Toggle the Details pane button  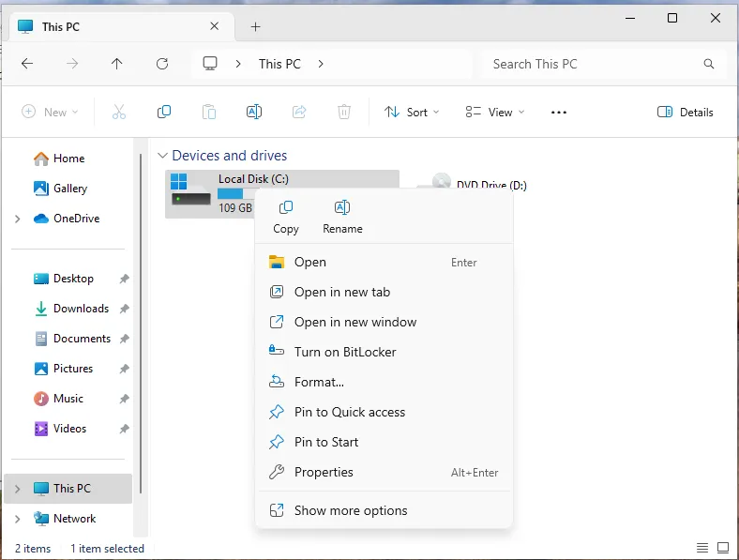686,112
